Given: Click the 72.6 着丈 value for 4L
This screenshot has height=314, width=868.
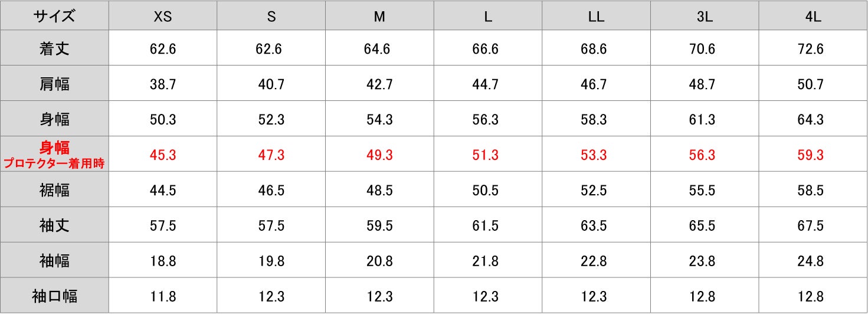Looking at the screenshot, I should point(811,49).
